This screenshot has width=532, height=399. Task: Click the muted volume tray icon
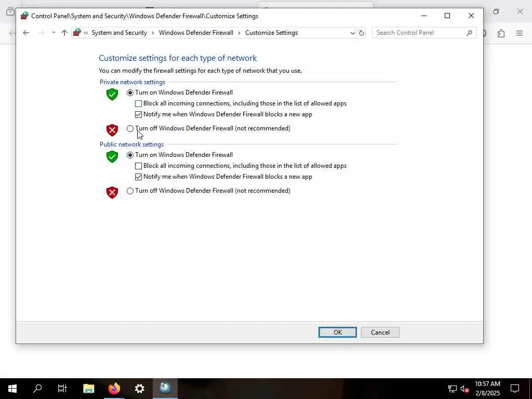coord(465,389)
